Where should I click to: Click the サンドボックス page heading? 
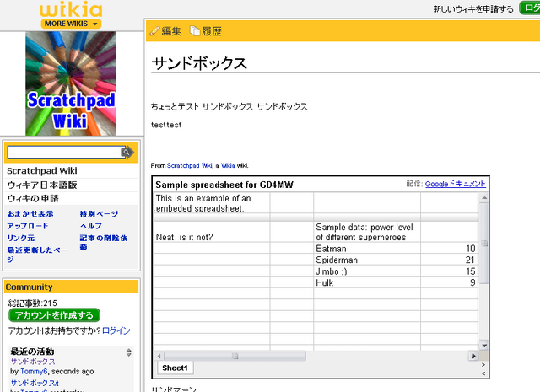click(x=199, y=63)
